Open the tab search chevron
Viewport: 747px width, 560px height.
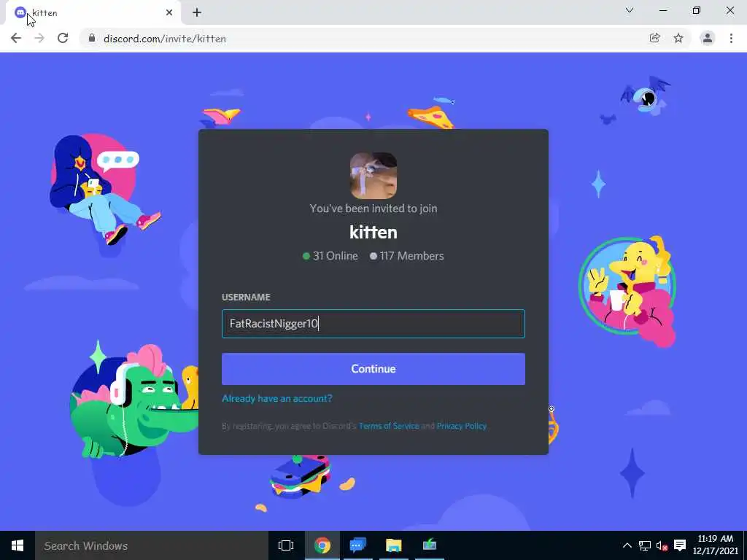coord(630,10)
